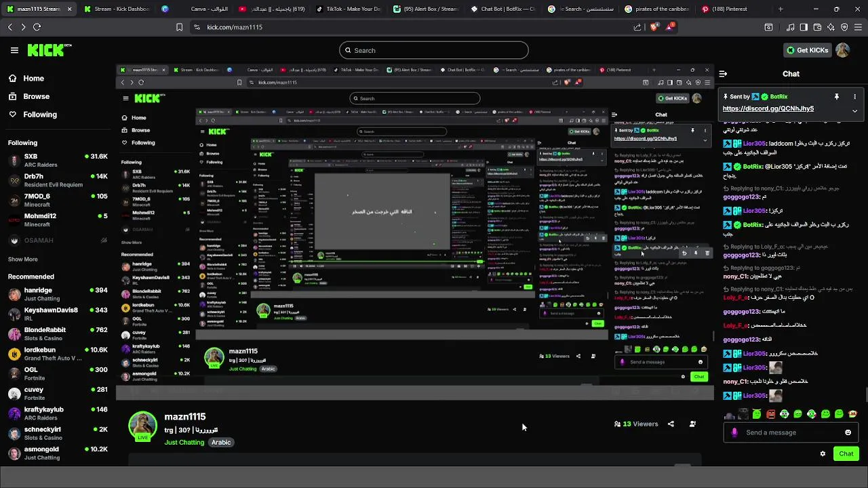Click the KICK beta logo
The width and height of the screenshot is (868, 488).
point(49,50)
